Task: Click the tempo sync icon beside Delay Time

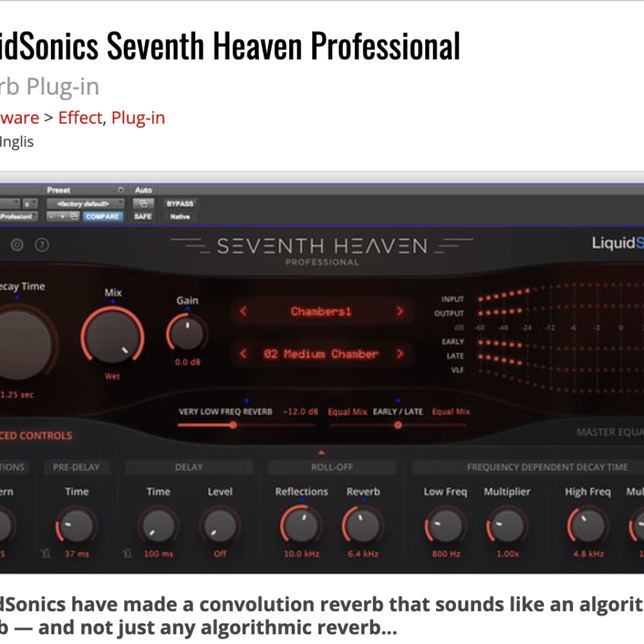Action: tap(128, 553)
